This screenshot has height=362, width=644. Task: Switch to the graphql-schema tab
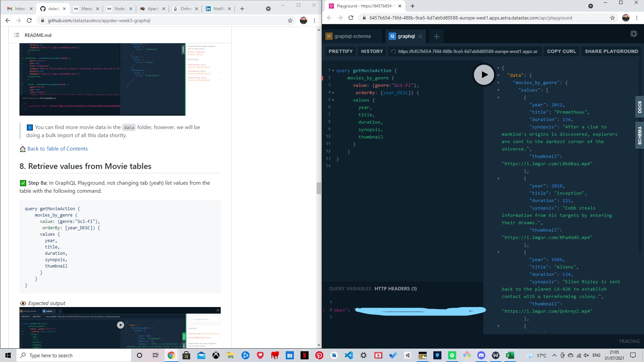pyautogui.click(x=353, y=36)
